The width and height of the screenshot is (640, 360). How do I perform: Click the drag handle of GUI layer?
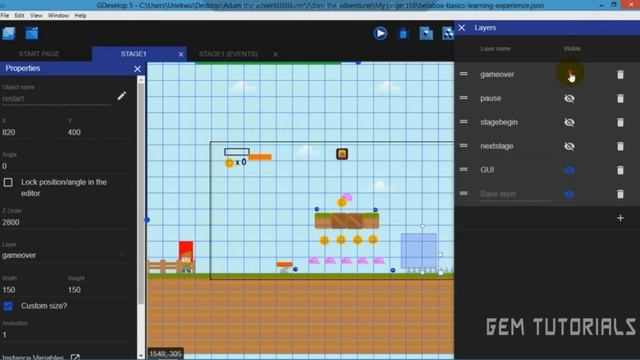point(464,169)
